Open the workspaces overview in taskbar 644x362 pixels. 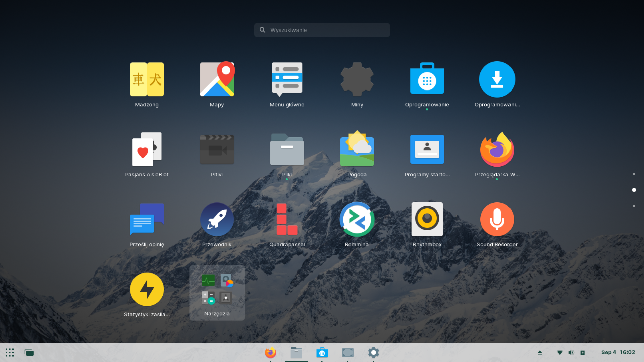click(29, 352)
